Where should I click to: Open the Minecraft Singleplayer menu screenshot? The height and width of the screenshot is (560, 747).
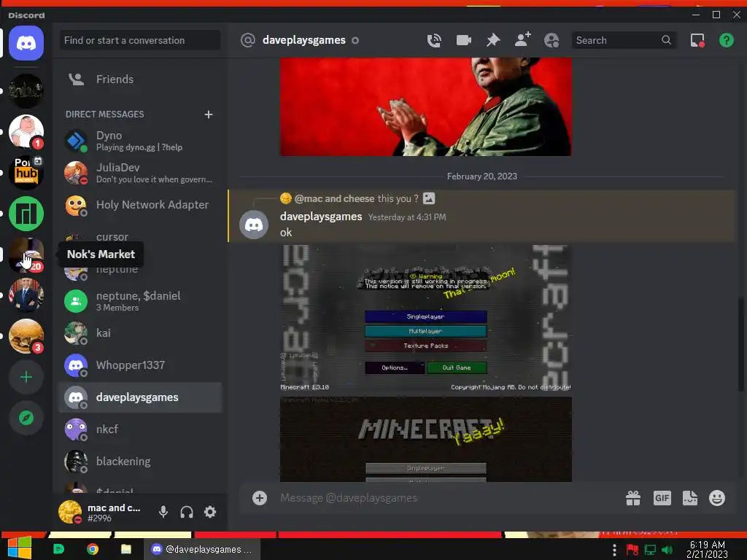425,318
